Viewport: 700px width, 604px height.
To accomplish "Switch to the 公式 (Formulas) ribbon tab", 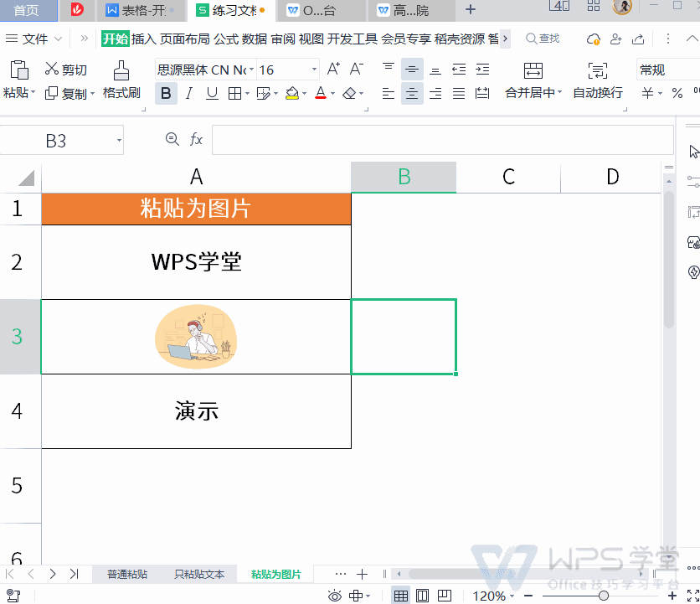I will click(x=226, y=39).
